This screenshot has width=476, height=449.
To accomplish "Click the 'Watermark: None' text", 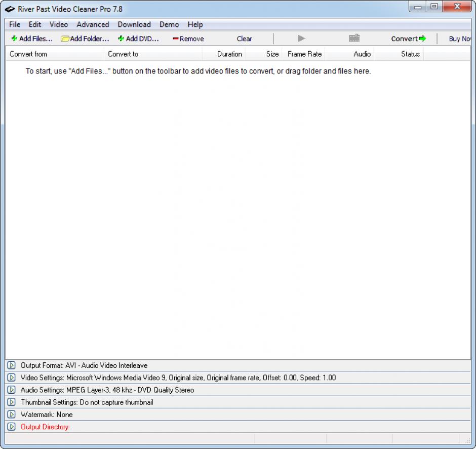I will pos(47,415).
